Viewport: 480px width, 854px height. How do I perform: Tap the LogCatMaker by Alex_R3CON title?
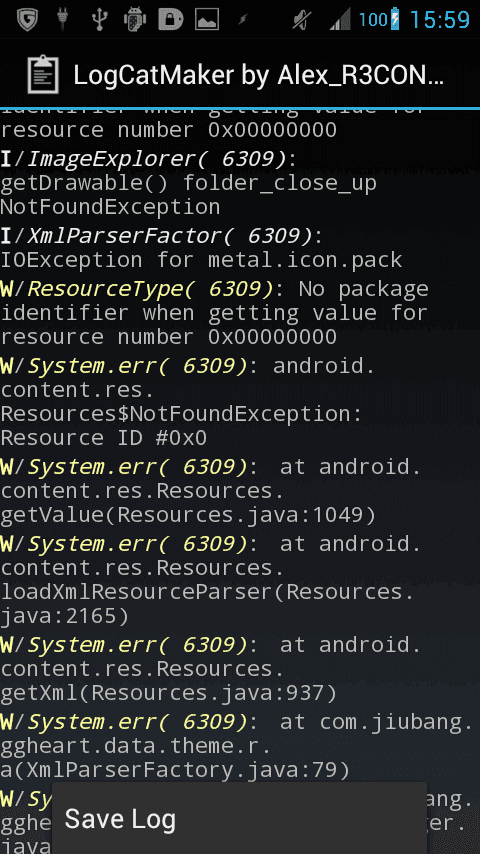[x=259, y=75]
